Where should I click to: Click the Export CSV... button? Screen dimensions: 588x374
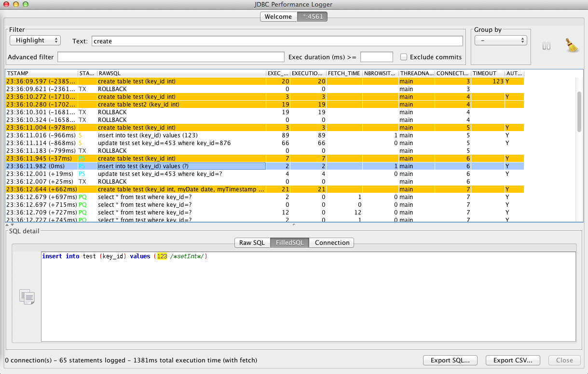[513, 360]
